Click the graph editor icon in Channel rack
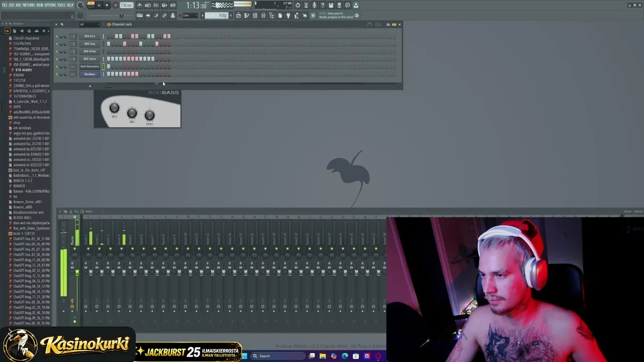The image size is (644, 362). point(388,24)
